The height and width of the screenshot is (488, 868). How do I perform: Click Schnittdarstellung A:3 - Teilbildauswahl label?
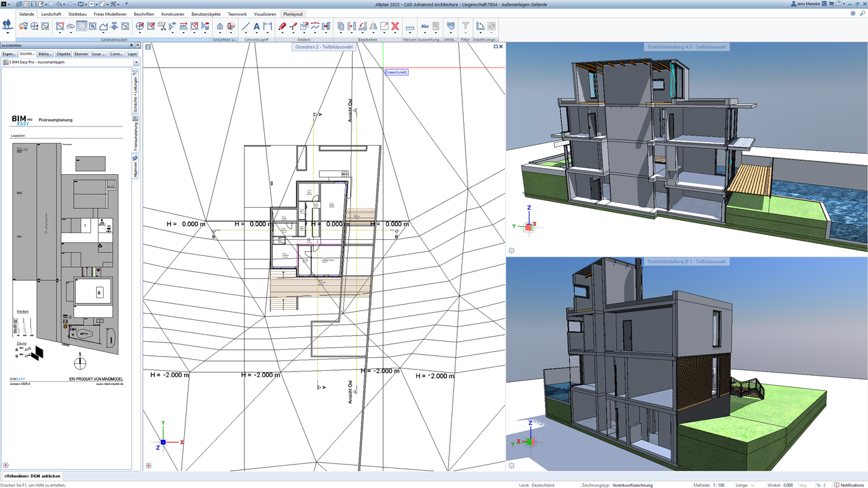pos(687,47)
